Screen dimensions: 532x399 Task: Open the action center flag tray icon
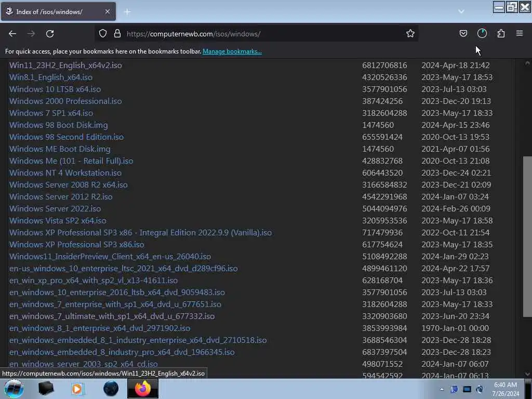point(454,389)
